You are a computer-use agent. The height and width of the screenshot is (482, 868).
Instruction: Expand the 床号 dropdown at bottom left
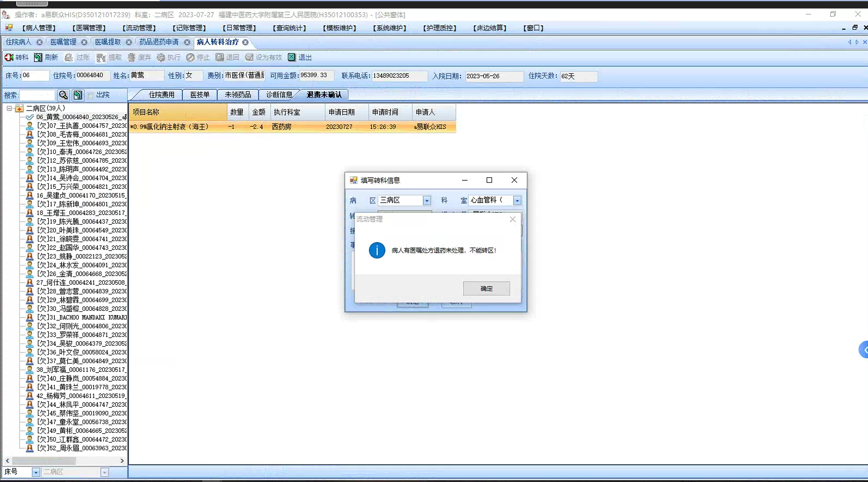pos(36,472)
